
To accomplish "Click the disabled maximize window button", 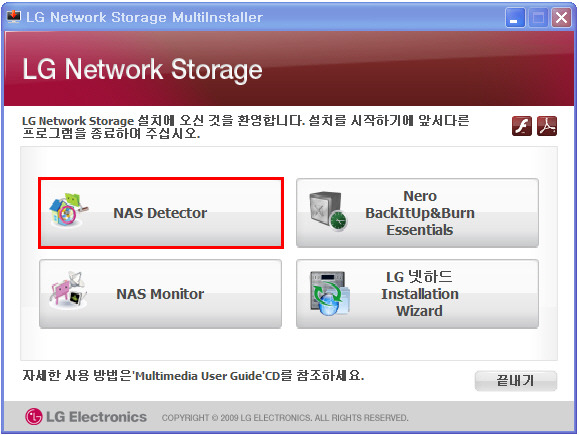I will (x=538, y=18).
